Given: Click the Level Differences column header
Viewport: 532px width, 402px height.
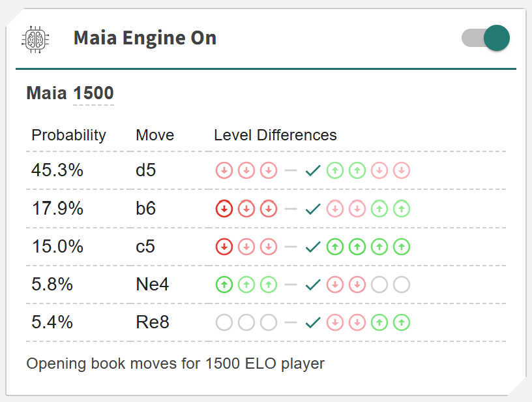Looking at the screenshot, I should tap(275, 135).
